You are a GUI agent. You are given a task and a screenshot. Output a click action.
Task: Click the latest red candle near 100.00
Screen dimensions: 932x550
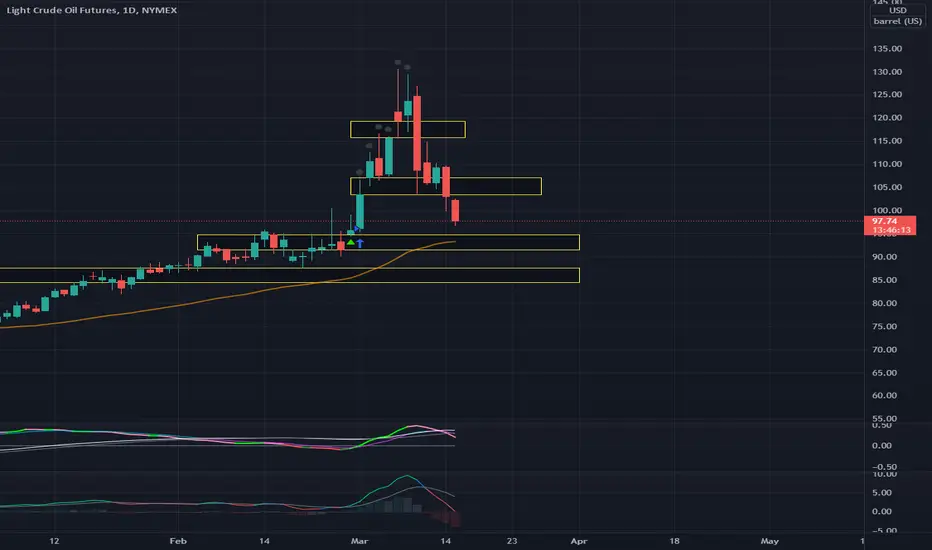coord(456,211)
